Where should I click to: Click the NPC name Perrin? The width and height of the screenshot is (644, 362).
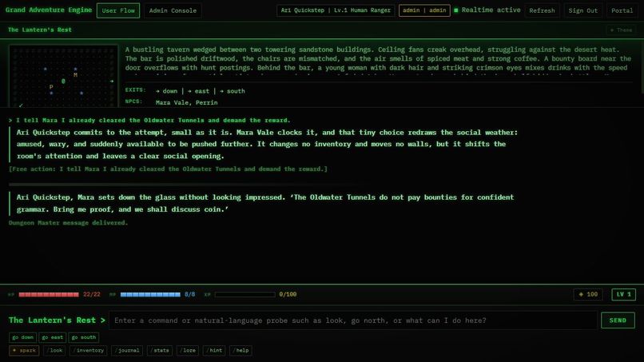[x=207, y=103]
